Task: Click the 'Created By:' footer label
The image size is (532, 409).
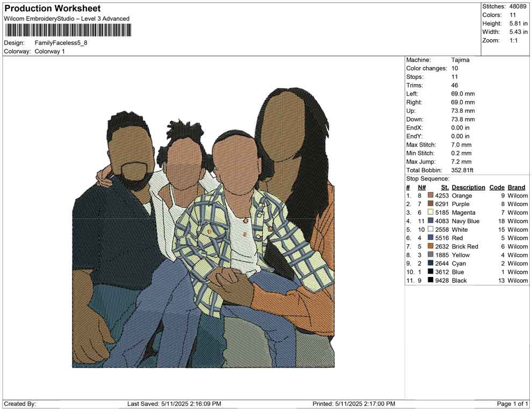Action: pos(20,404)
